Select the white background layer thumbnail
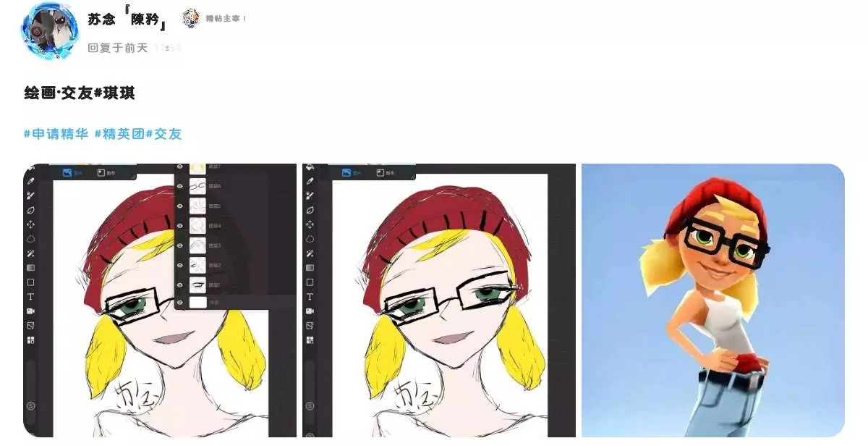Viewport: 868px width, 446px height. coord(197,303)
